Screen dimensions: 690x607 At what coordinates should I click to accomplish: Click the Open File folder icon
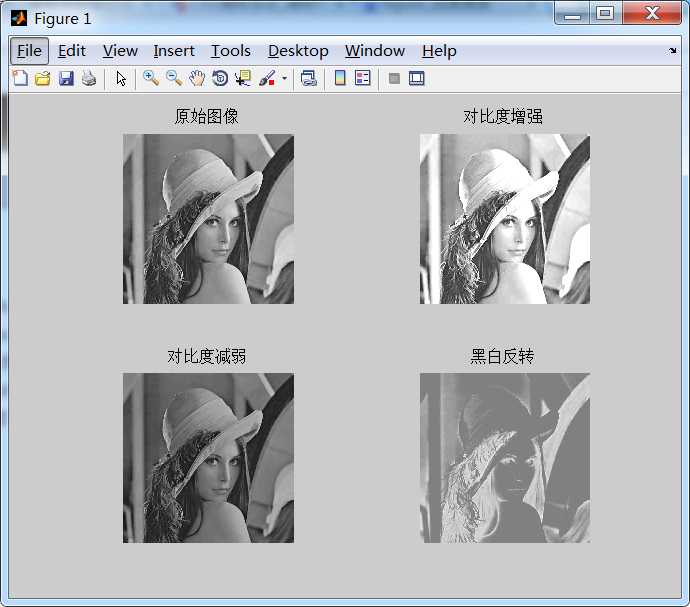point(43,78)
